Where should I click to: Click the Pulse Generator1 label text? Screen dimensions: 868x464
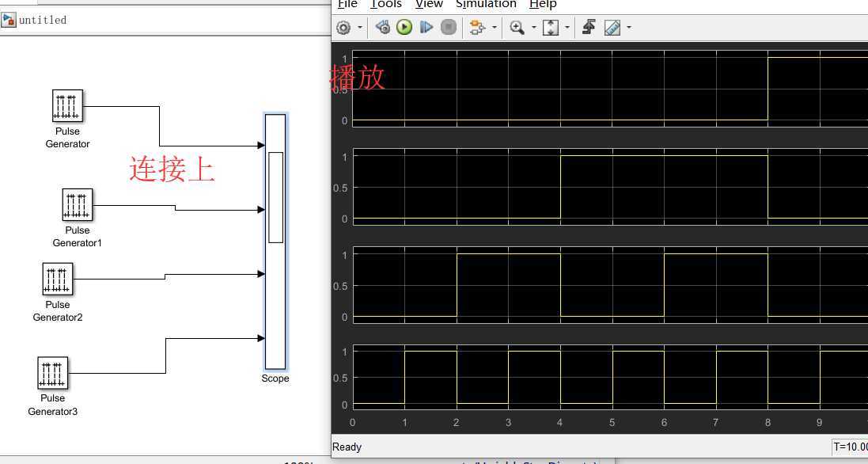[x=78, y=237]
